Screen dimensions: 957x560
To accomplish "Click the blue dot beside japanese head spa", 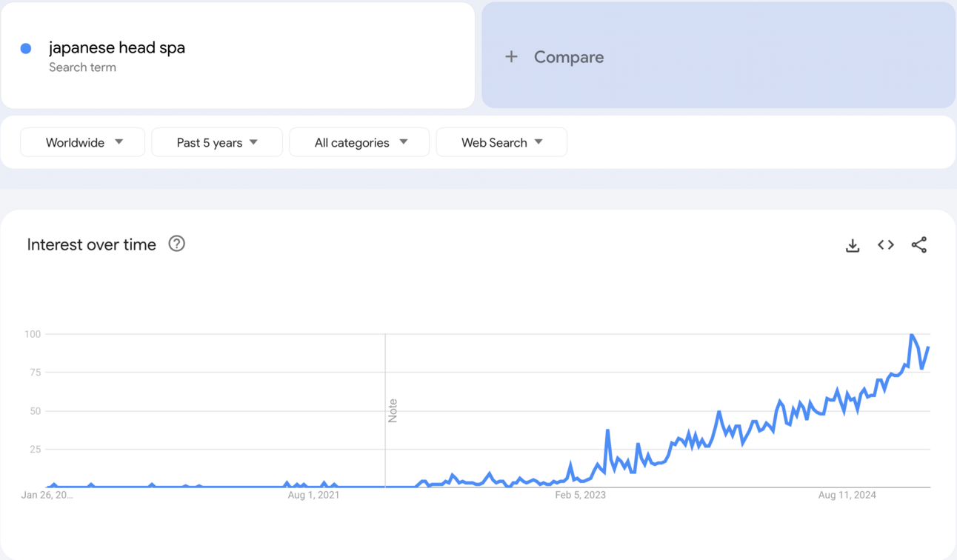I will click(x=26, y=48).
